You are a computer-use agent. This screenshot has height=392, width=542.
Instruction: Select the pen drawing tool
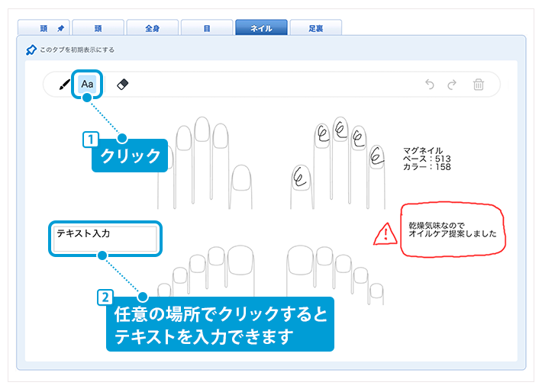[x=64, y=85]
